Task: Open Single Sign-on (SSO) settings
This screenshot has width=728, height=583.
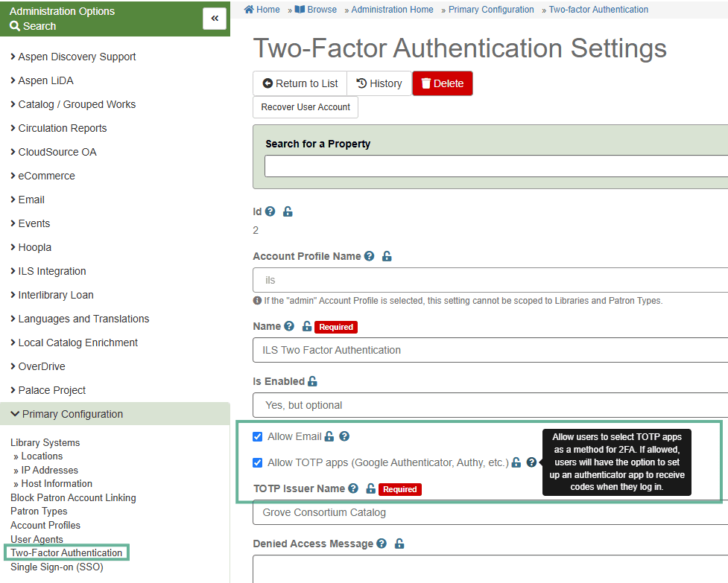Action: pyautogui.click(x=57, y=567)
